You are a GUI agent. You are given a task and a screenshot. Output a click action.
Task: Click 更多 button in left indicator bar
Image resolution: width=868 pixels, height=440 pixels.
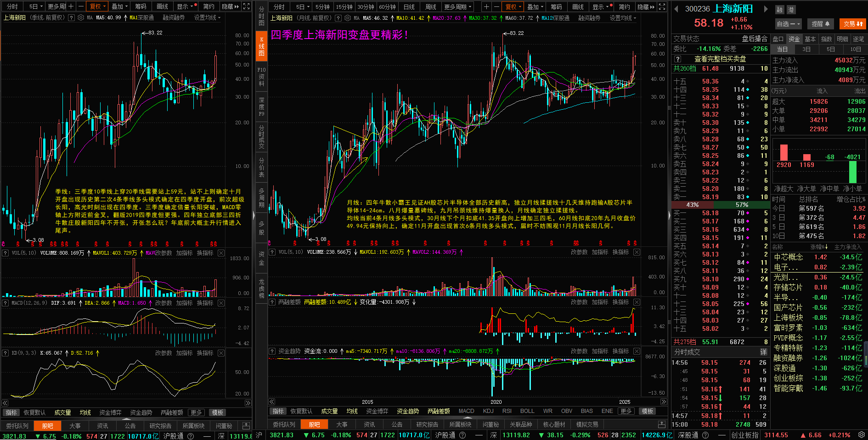(x=196, y=412)
